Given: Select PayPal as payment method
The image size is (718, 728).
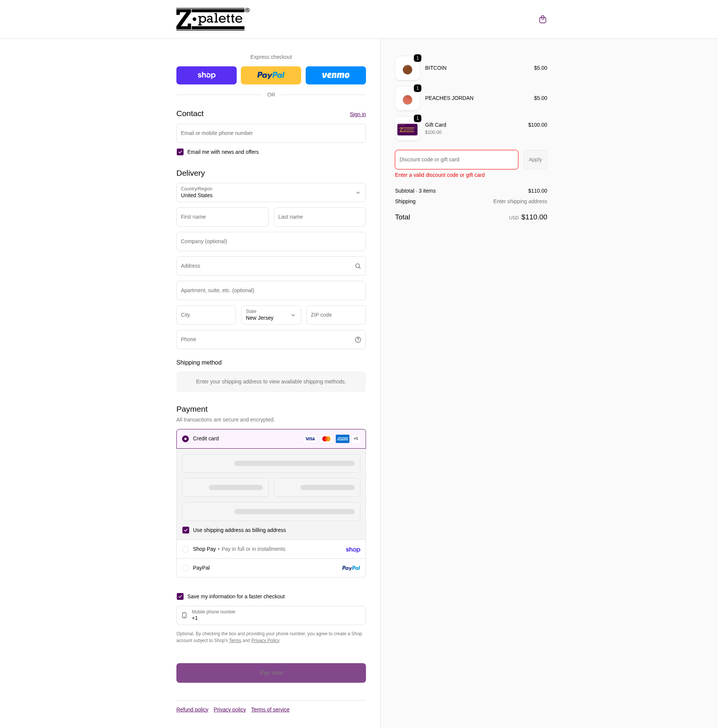Looking at the screenshot, I should (185, 568).
